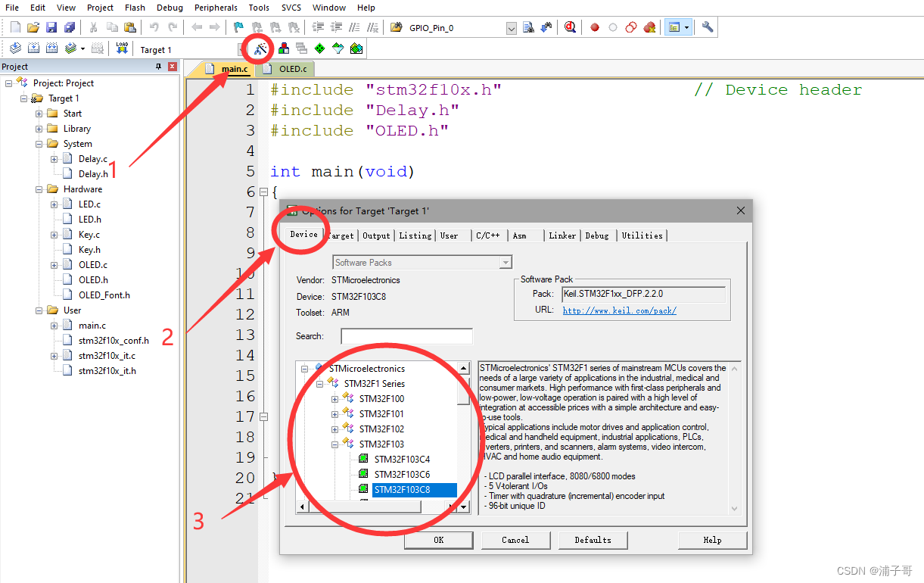Translate the current file

(x=16, y=48)
